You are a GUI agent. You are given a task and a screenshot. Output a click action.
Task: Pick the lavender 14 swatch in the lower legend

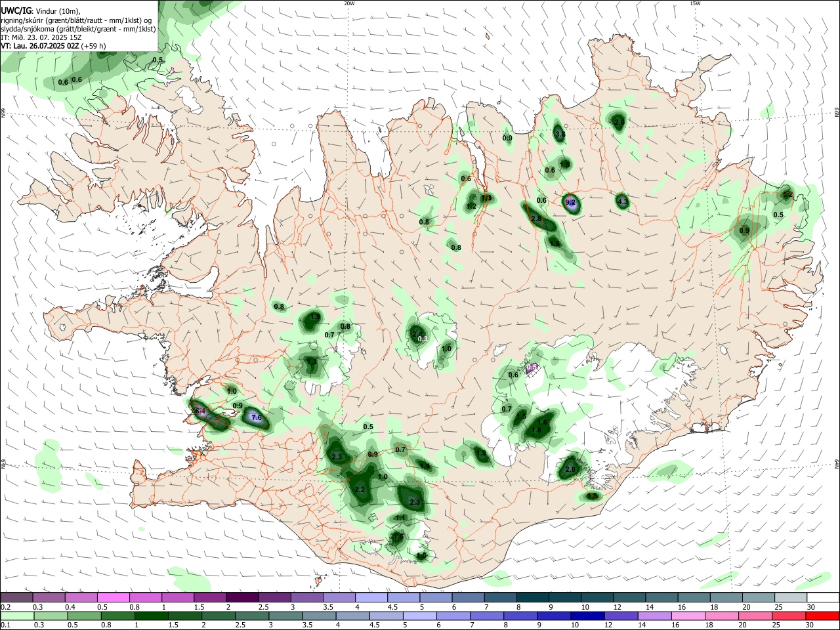pos(654,616)
